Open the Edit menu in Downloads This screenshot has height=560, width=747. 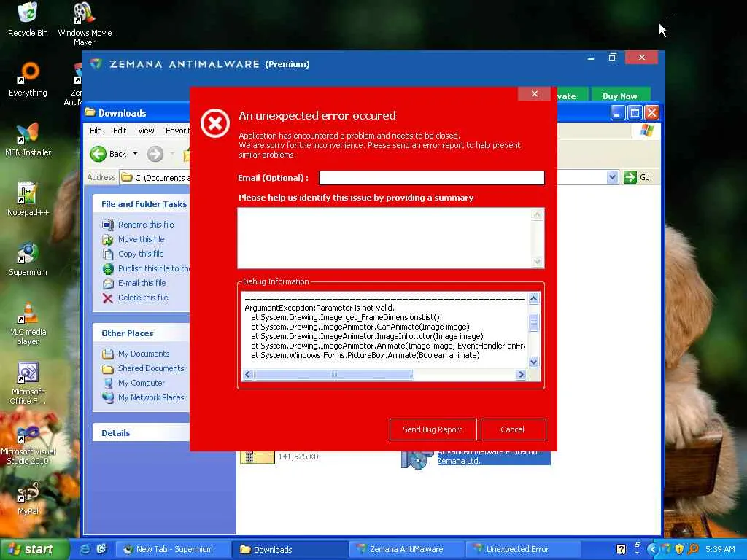pyautogui.click(x=120, y=131)
